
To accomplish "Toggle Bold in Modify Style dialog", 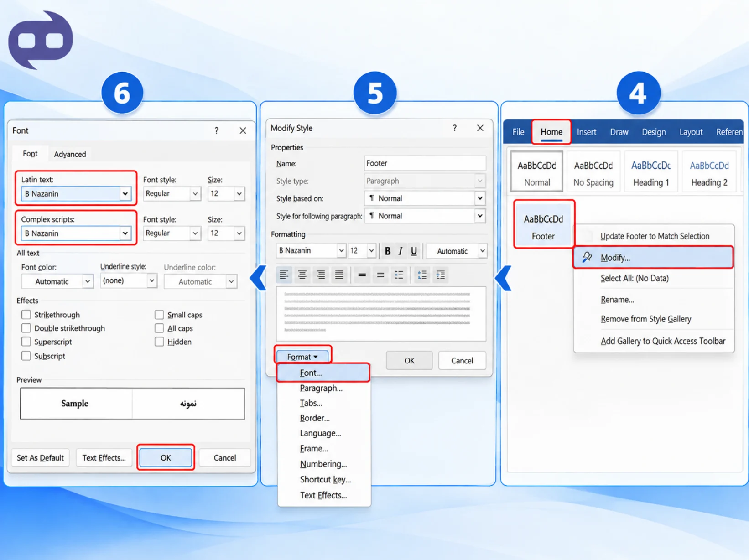I will pos(387,251).
